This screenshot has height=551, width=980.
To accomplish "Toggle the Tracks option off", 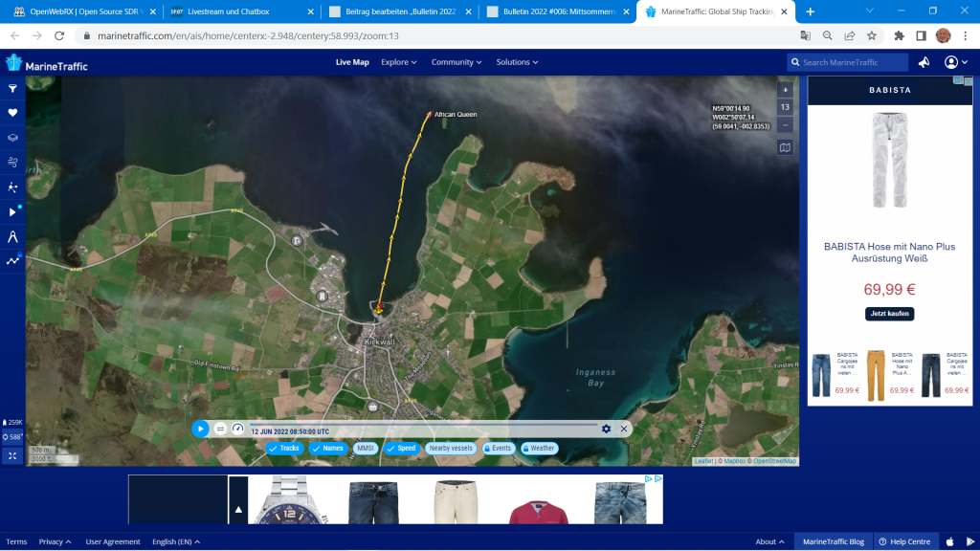I will 284,448.
